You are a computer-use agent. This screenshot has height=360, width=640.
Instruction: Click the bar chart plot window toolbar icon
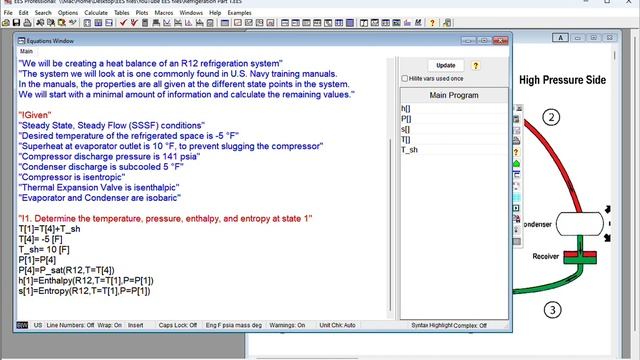[407, 23]
